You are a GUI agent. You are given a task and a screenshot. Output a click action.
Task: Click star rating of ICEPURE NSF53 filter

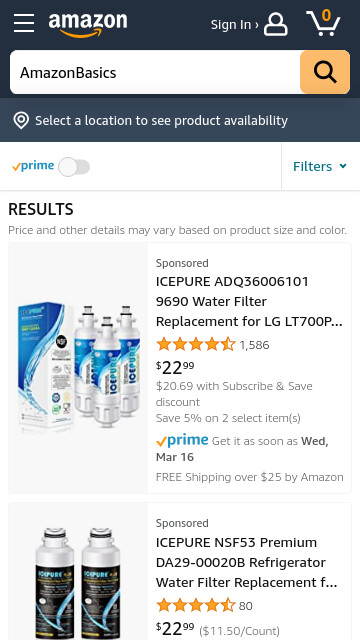[196, 605]
